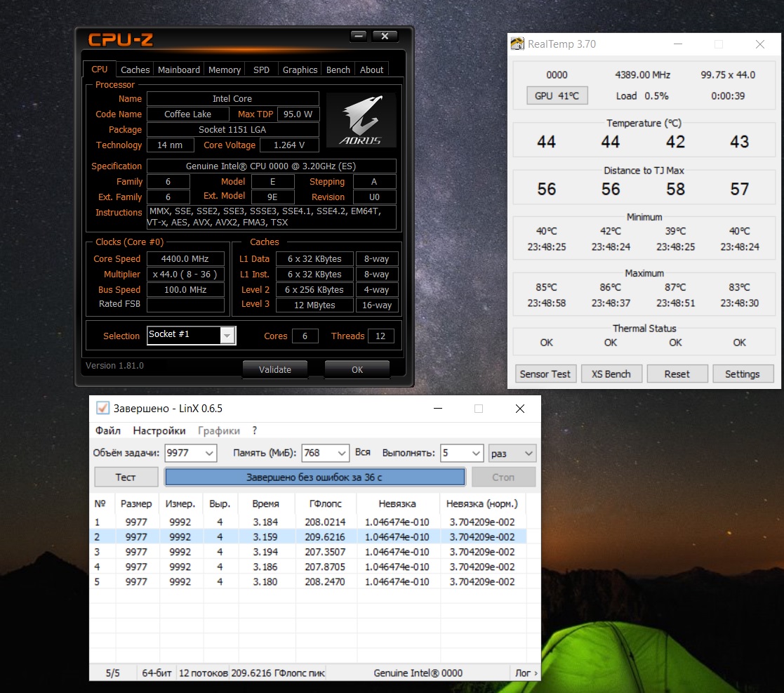Minimize the RealTemp window
The width and height of the screenshot is (784, 693).
click(x=678, y=44)
